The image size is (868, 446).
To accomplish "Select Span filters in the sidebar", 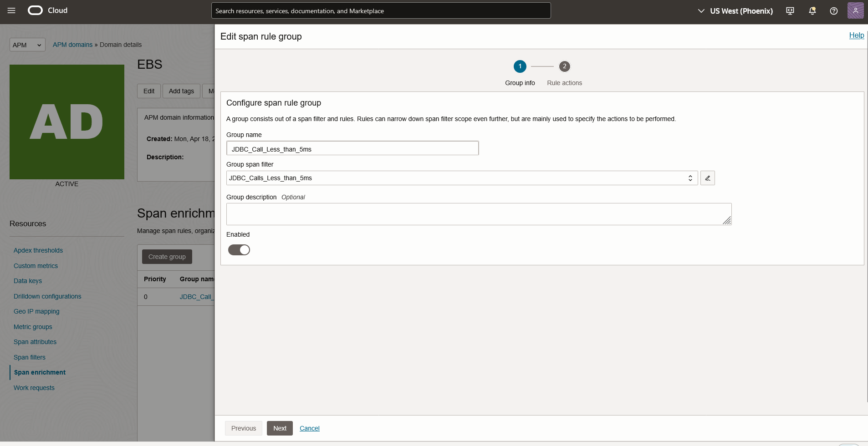I will pos(30,357).
